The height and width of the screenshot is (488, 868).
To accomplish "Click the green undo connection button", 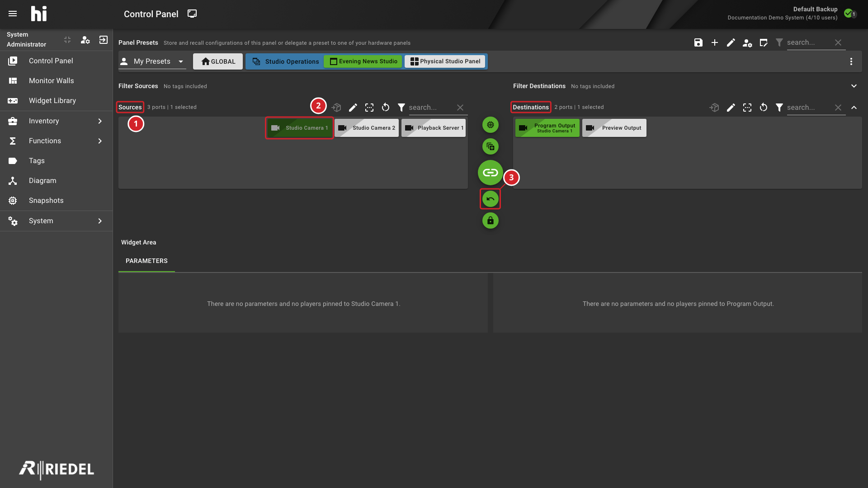I will pyautogui.click(x=491, y=199).
